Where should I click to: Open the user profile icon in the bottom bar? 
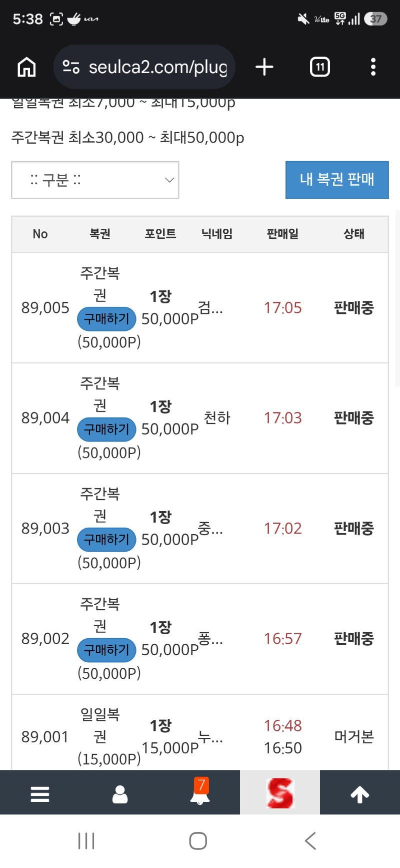120,794
